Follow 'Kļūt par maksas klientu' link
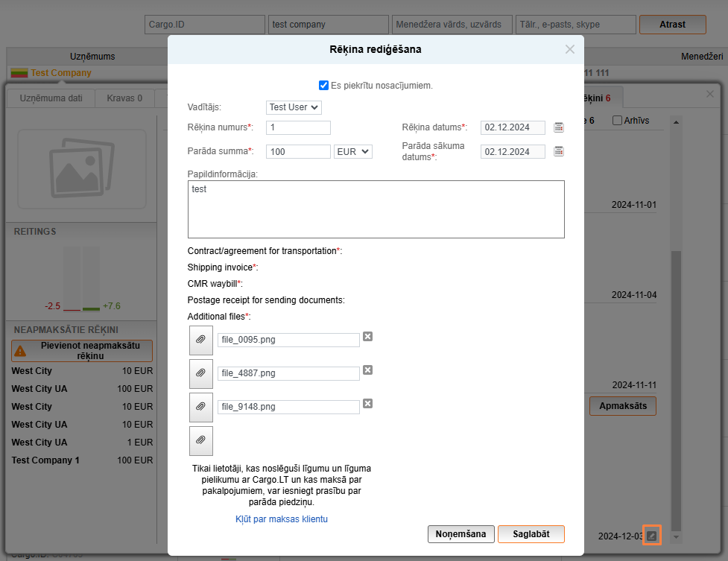 tap(282, 519)
